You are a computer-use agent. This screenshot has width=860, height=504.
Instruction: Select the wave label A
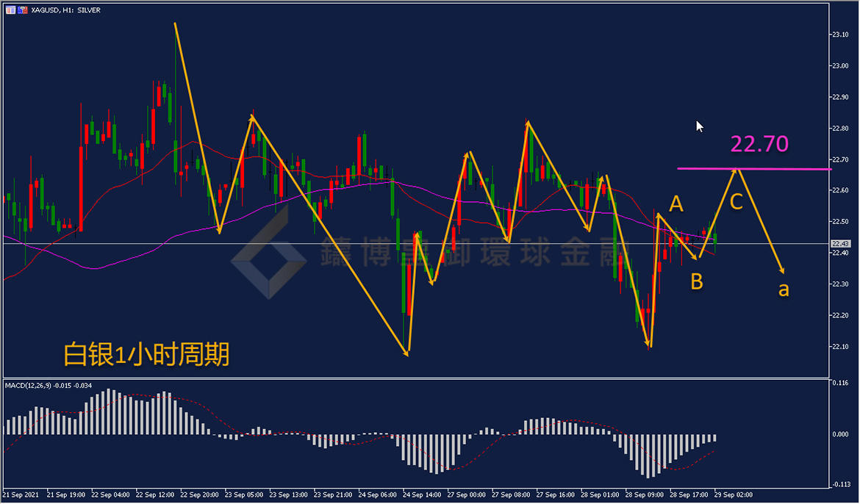coord(676,203)
